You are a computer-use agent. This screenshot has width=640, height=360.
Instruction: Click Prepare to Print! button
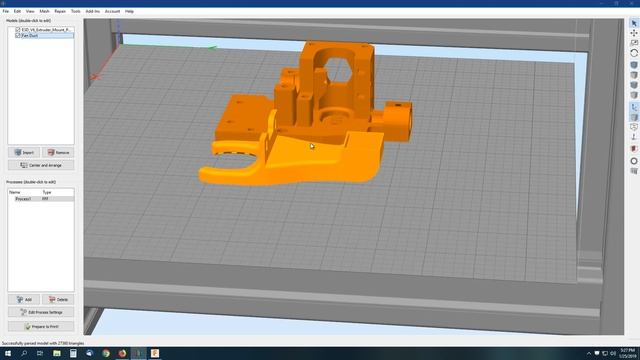point(41,327)
